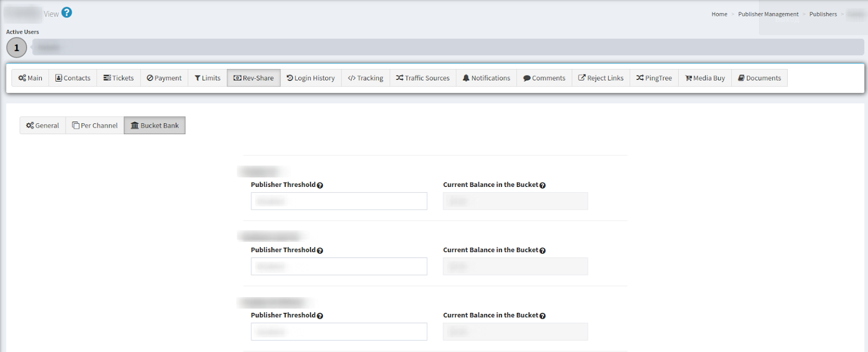Switch to the Per Channel sub-tab
Image resolution: width=868 pixels, height=352 pixels.
click(x=95, y=125)
